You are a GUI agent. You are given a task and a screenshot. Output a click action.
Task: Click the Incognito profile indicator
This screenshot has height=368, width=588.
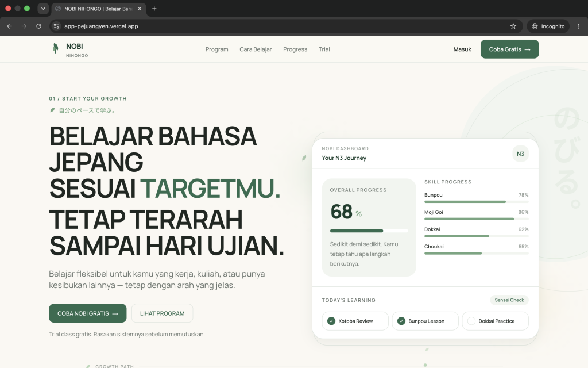(548, 26)
